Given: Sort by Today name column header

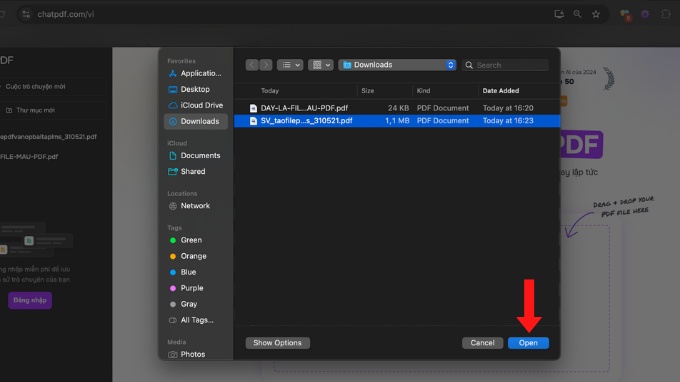Looking at the screenshot, I should click(x=270, y=91).
